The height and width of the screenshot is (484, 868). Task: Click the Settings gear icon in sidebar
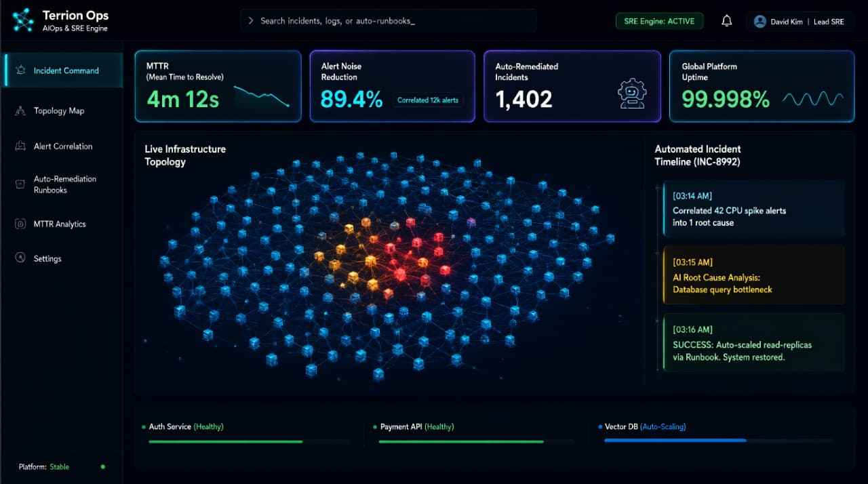tap(20, 258)
